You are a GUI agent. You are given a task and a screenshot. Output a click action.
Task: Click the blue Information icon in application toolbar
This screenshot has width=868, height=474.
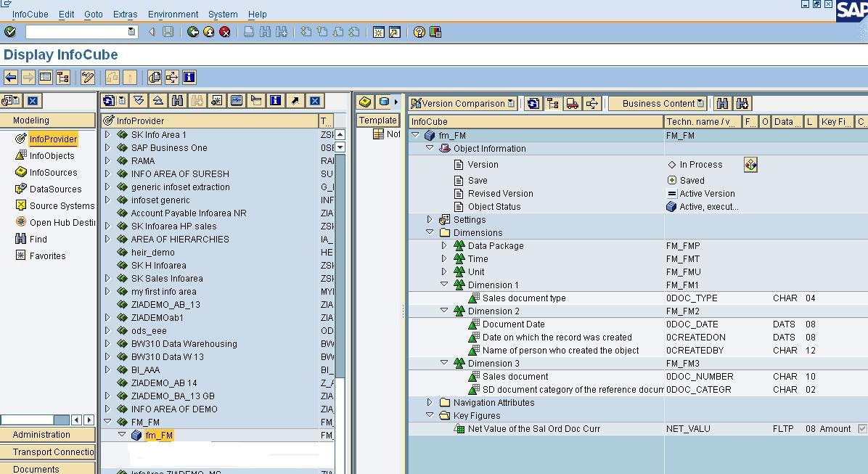pos(189,77)
